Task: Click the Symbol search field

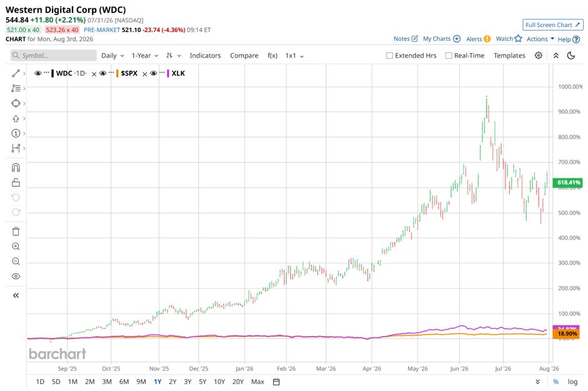Action: 54,56
